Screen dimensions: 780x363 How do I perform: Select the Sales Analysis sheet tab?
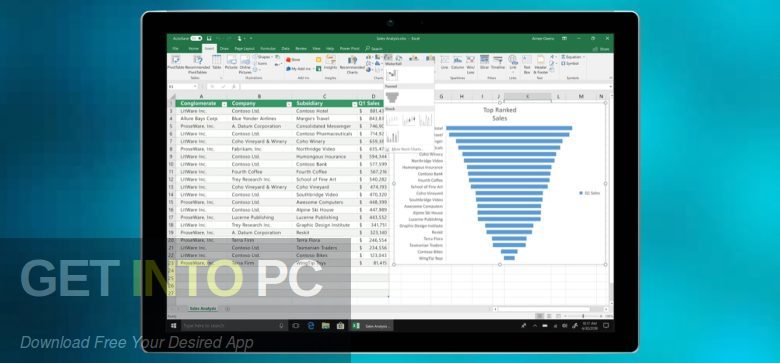coord(202,309)
